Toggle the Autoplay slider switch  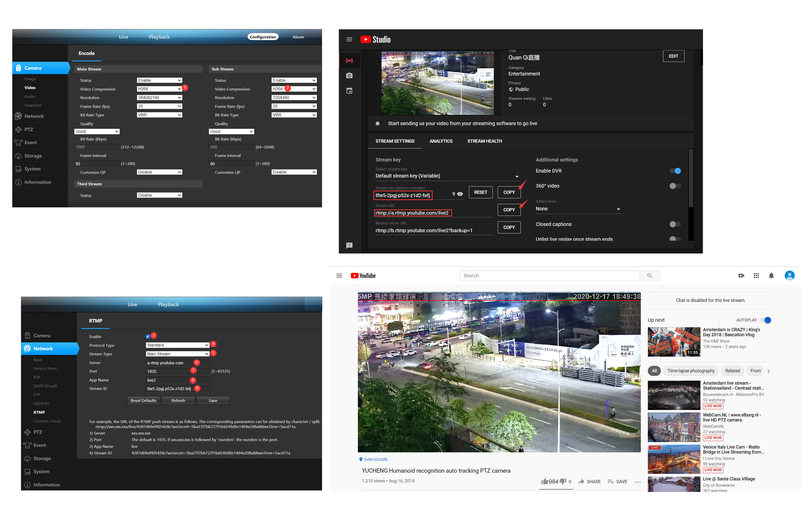pos(765,320)
